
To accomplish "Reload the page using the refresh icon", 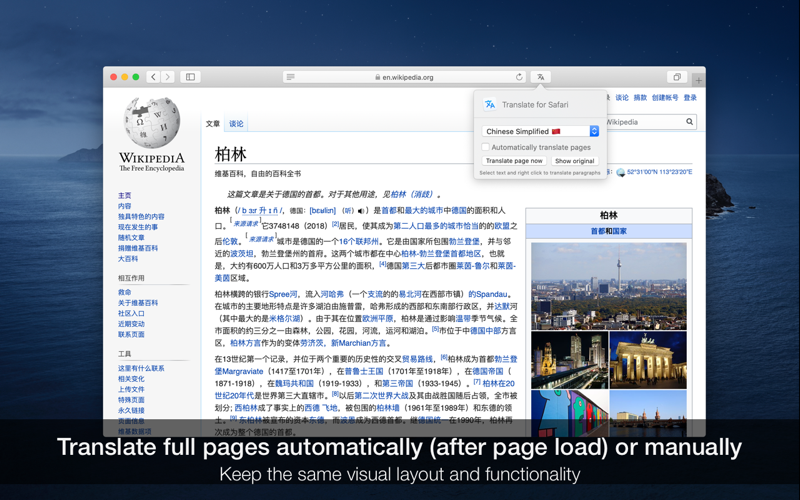I will pyautogui.click(x=519, y=77).
